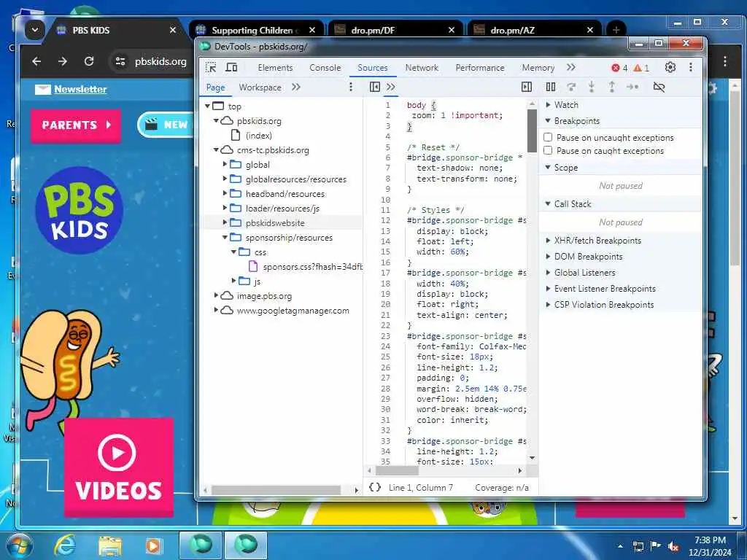
Task: Deactivate breakpoints icon
Action: 659,87
